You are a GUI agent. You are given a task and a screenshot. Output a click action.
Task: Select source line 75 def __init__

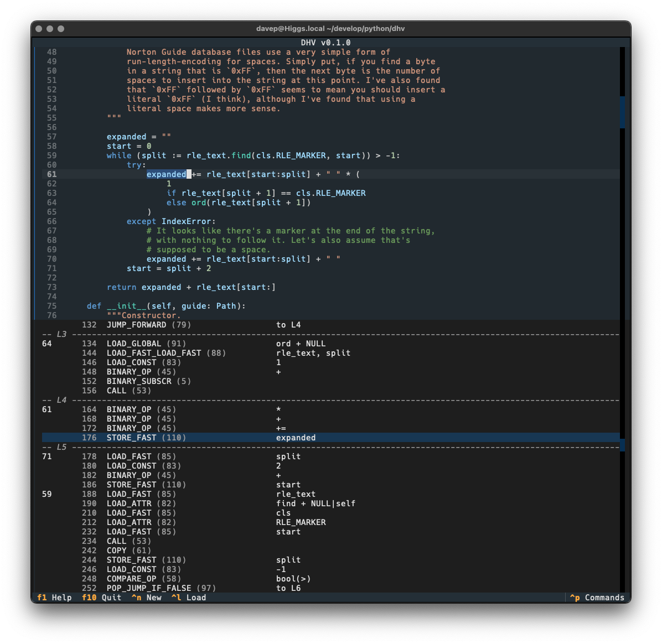331,306
